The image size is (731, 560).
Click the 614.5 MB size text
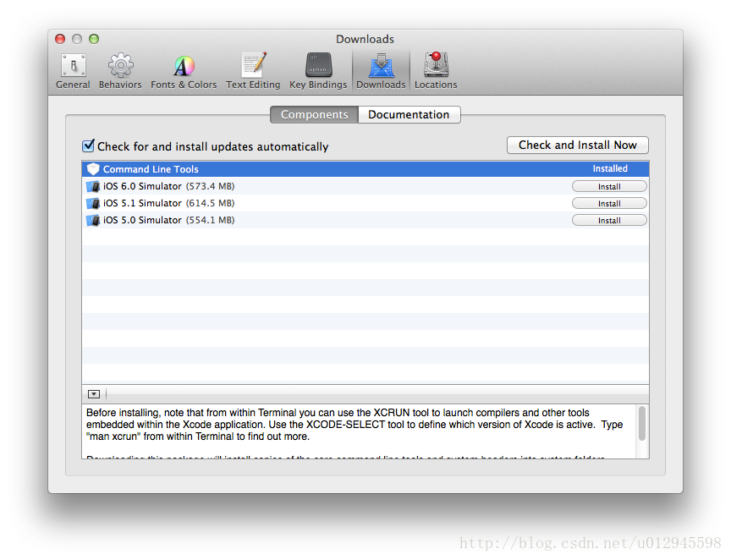tap(211, 203)
